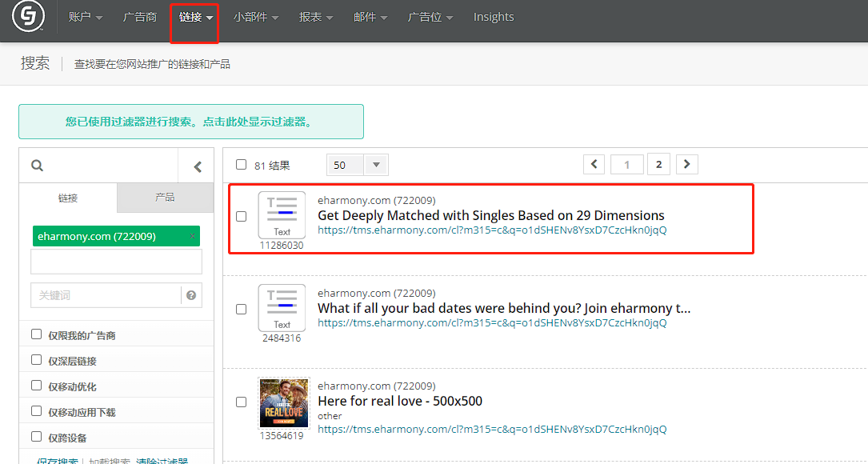868x464 pixels.
Task: Enable 仅移动优化 filter
Action: pyautogui.click(x=37, y=386)
